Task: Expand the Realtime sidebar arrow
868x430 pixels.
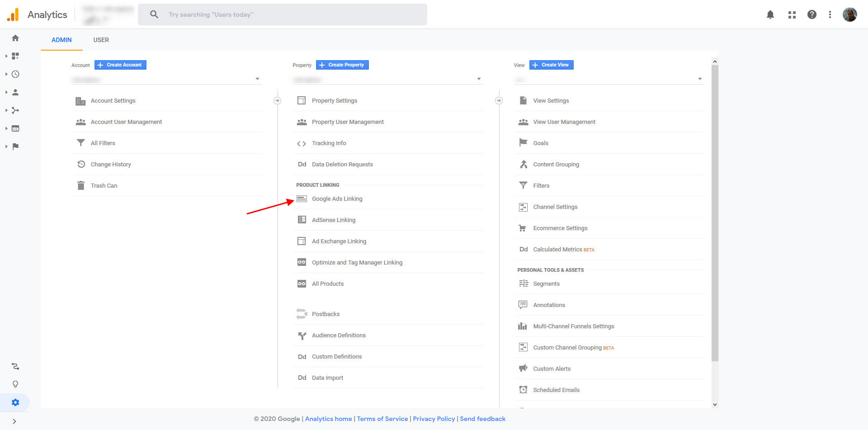Action: pos(6,74)
